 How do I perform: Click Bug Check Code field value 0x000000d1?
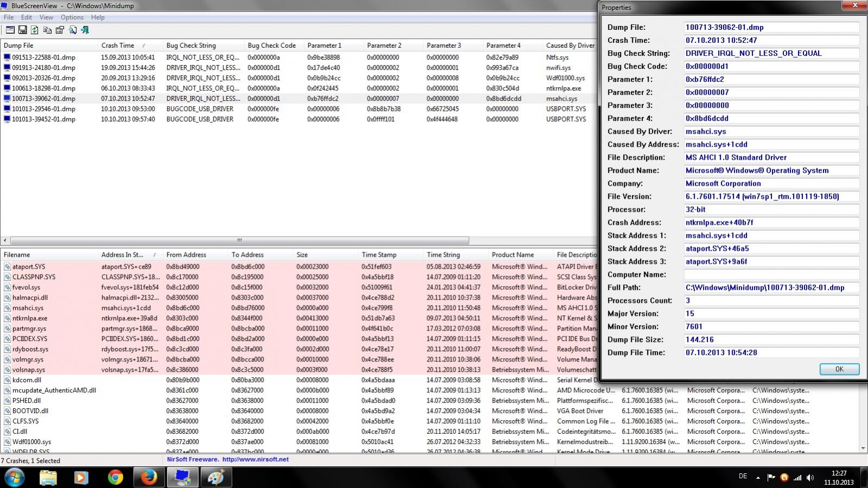click(771, 66)
